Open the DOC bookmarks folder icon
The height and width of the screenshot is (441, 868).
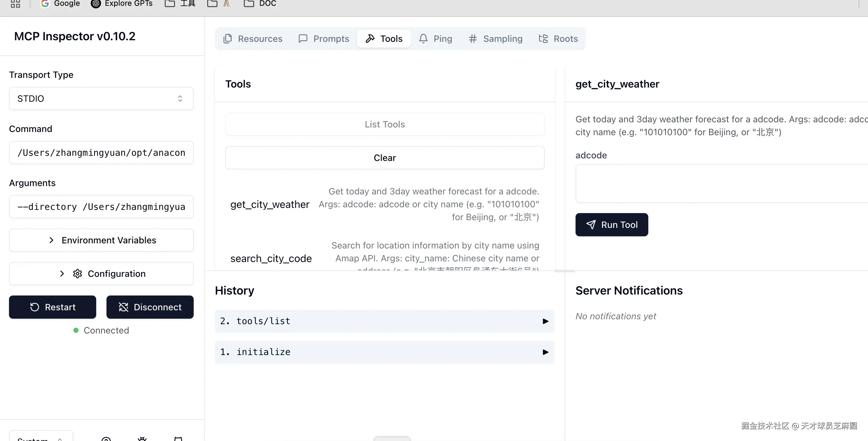point(249,4)
